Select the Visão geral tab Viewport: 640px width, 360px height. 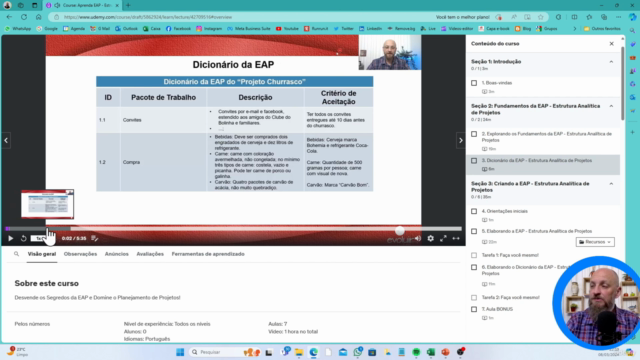pos(42,254)
